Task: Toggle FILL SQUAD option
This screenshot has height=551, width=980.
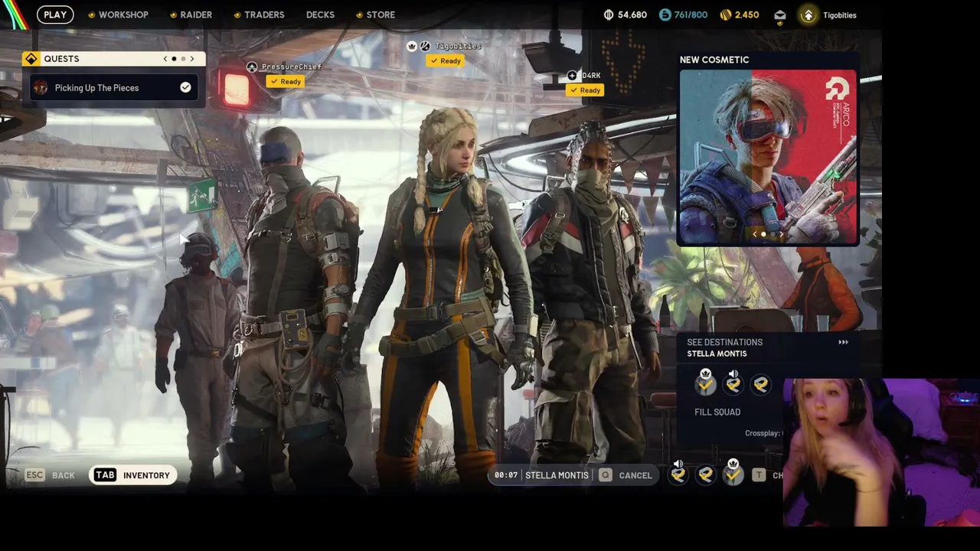Action: (717, 412)
